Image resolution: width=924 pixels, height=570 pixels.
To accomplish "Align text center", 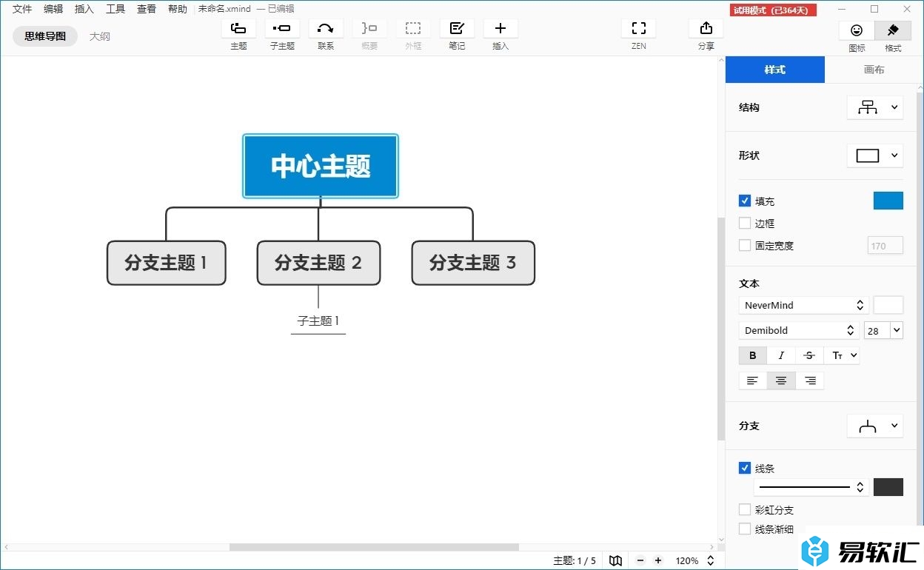I will coord(781,380).
